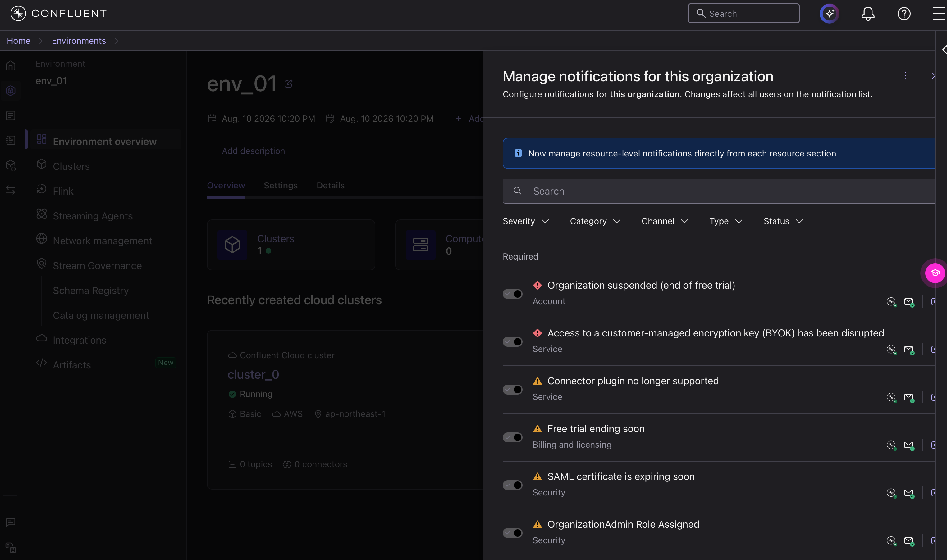Image resolution: width=947 pixels, height=560 pixels.
Task: Open Flink in sidebar
Action: point(63,191)
